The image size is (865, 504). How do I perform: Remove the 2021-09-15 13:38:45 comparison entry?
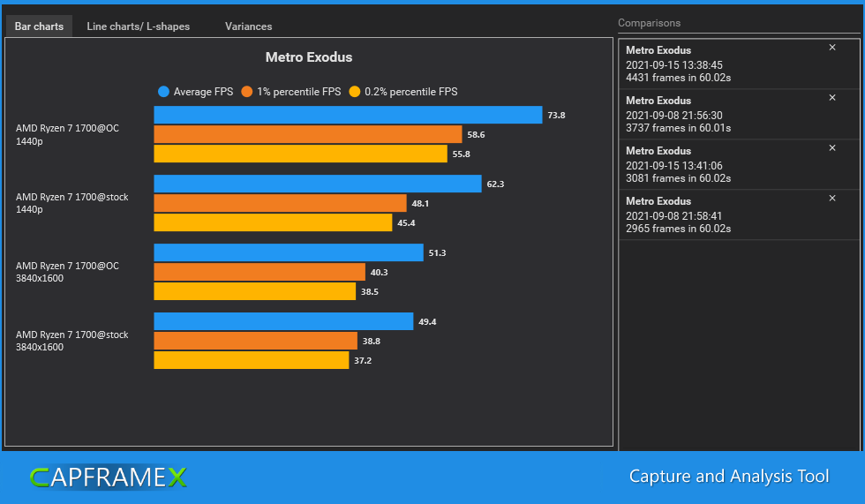(x=831, y=48)
